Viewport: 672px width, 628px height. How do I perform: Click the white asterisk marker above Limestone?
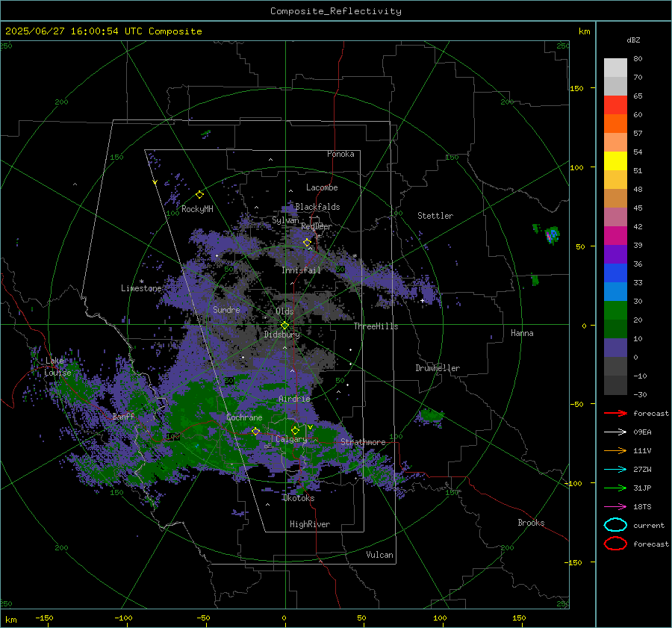[141, 282]
